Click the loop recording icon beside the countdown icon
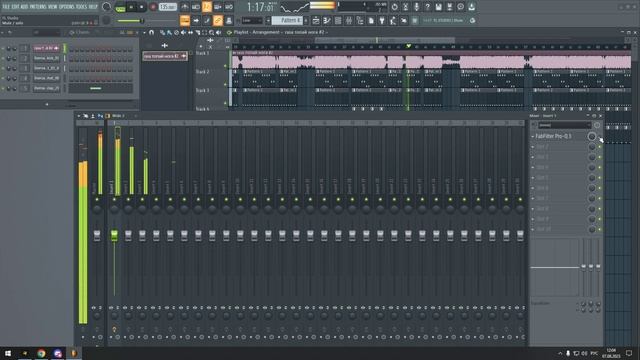Image resolution: width=640 pixels, height=360 pixels. tap(229, 7)
